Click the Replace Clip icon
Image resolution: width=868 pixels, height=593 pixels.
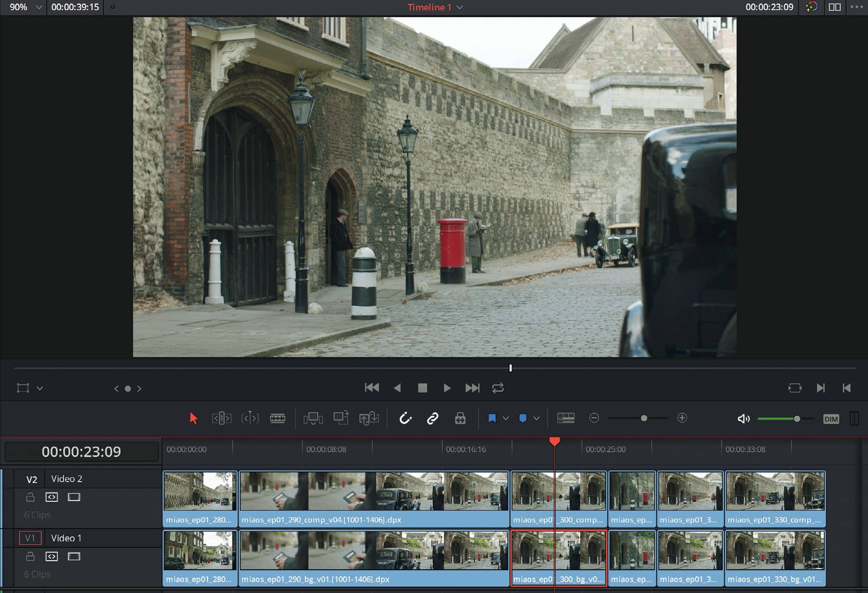[x=369, y=418]
